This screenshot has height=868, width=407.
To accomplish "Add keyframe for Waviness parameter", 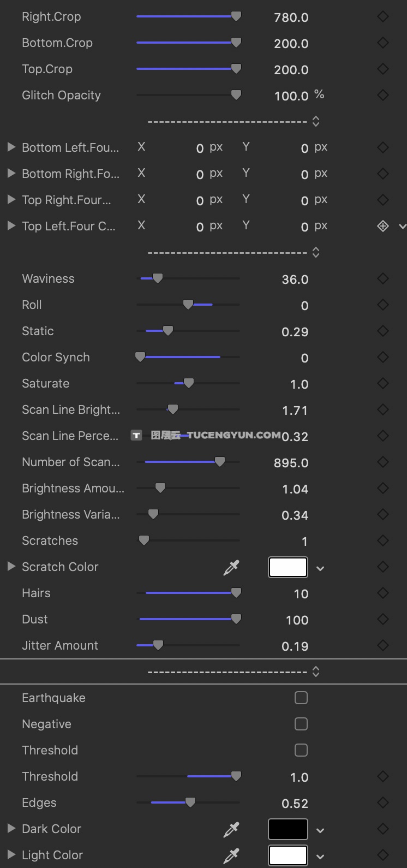I will [383, 279].
